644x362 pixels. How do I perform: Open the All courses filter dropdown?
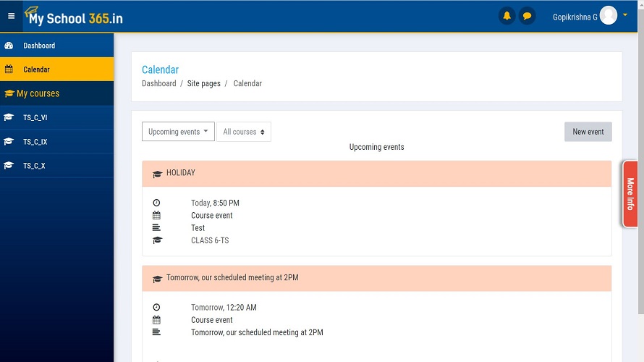pyautogui.click(x=244, y=132)
